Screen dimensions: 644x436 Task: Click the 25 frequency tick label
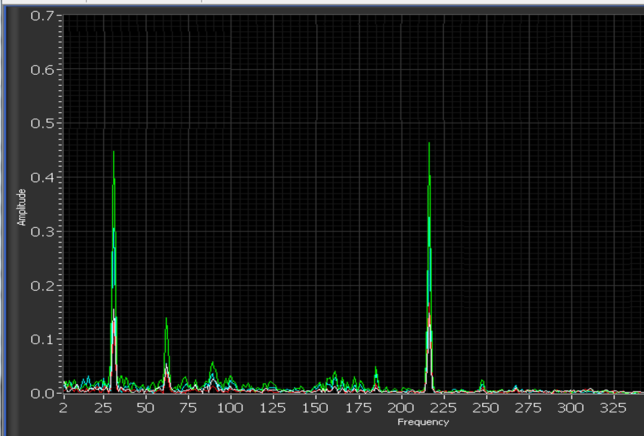pyautogui.click(x=103, y=408)
